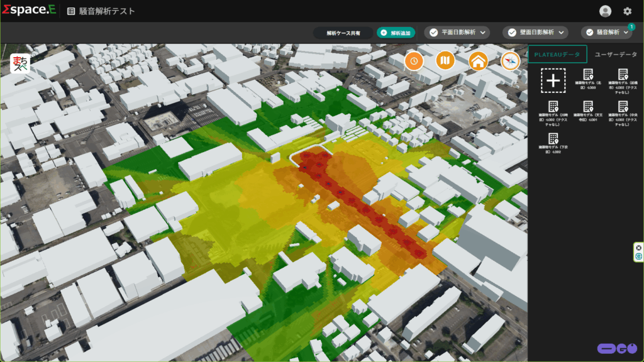This screenshot has width=644, height=362.
Task: Expand the 壁面日影解析 dropdown arrow
Action: (x=561, y=33)
